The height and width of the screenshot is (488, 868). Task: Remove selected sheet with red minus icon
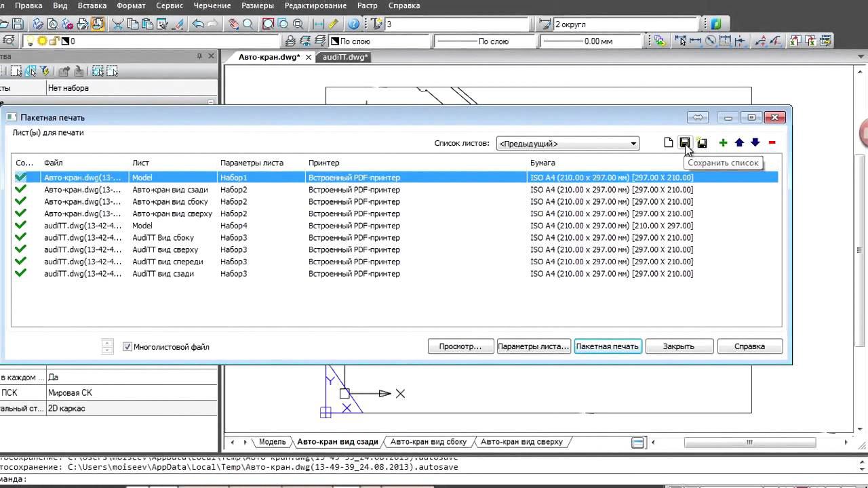(x=772, y=142)
